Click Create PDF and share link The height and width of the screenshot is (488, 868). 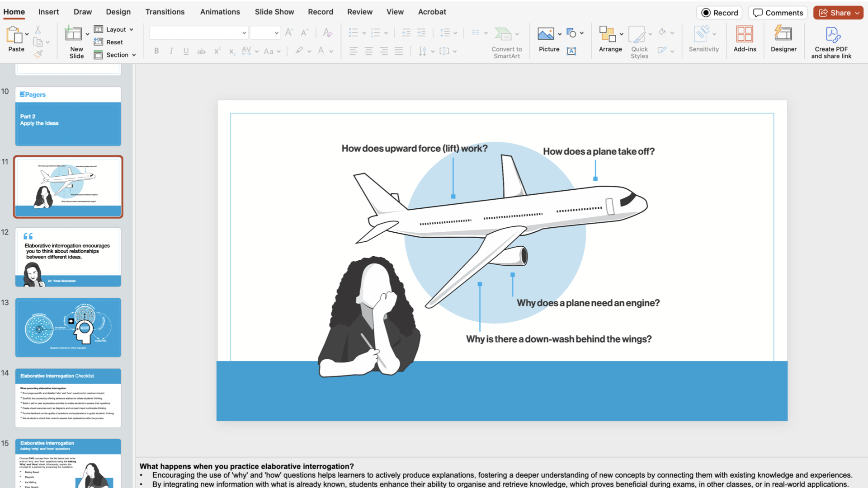point(831,42)
